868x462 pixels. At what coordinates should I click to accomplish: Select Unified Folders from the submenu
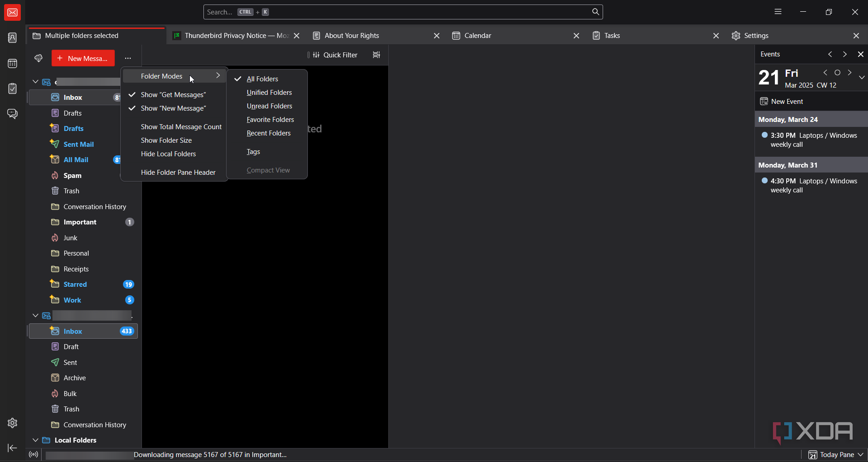tap(269, 93)
